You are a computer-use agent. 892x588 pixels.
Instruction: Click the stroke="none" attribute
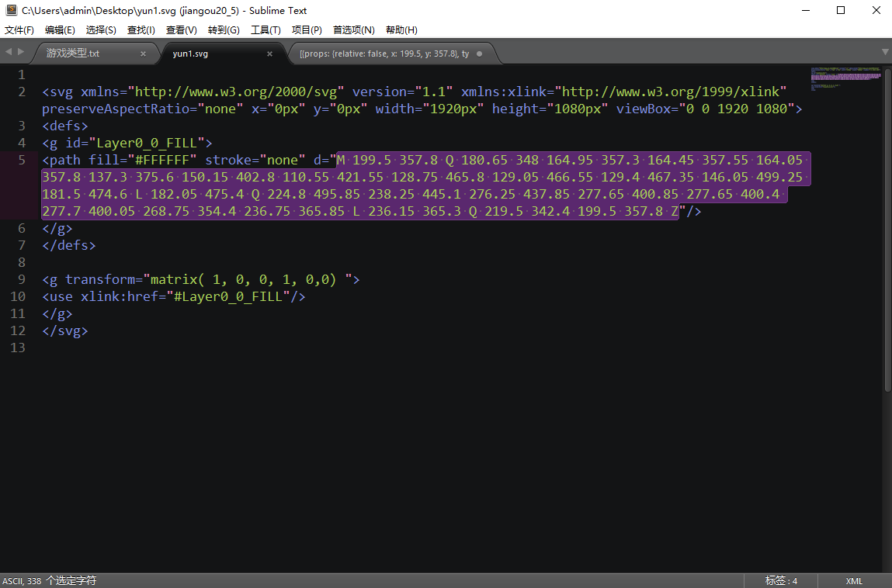coord(255,160)
